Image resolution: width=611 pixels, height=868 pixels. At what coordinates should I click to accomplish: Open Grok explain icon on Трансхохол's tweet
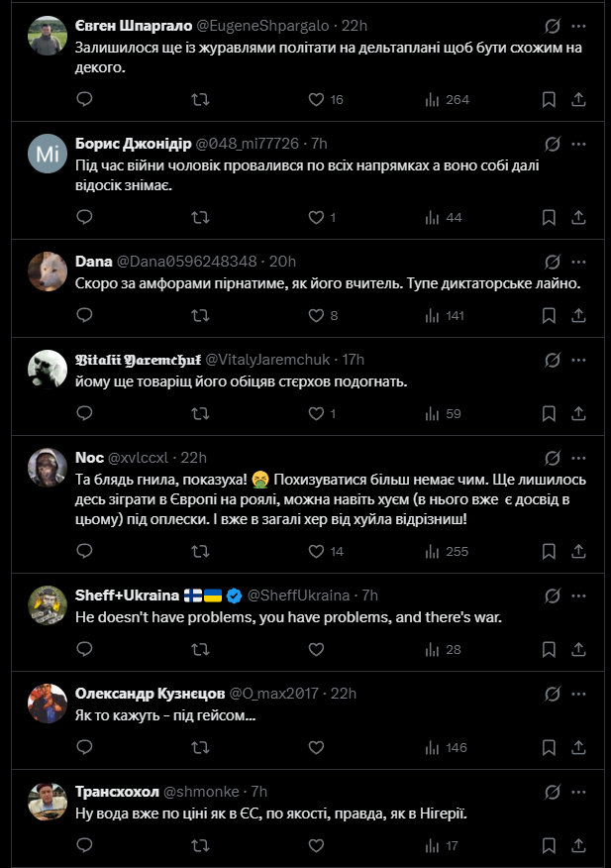pyautogui.click(x=553, y=792)
